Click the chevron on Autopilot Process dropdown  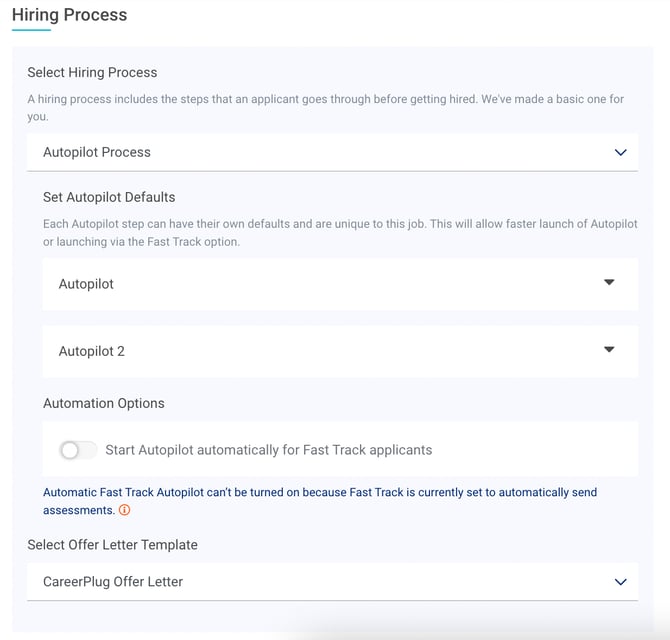tap(620, 153)
